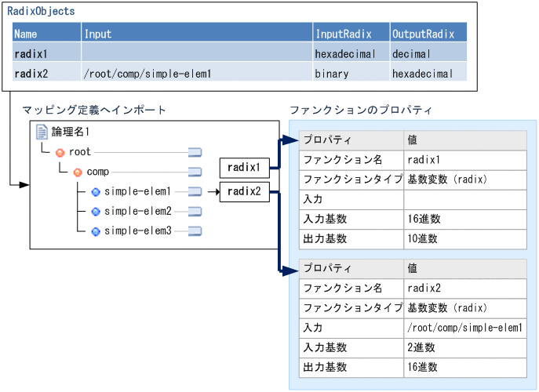Click the blue simple-elem3 node icon
Image resolution: width=539 pixels, height=392 pixels.
(x=96, y=231)
